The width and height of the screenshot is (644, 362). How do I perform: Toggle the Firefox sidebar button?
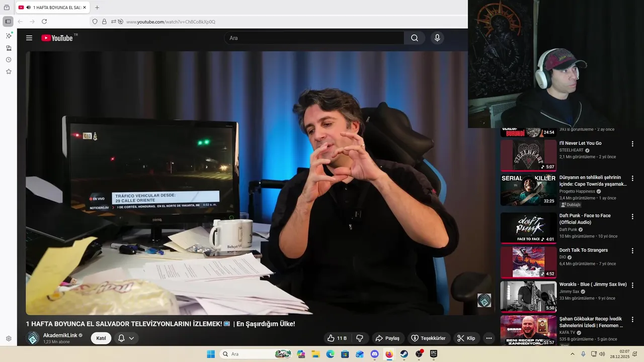(8, 22)
